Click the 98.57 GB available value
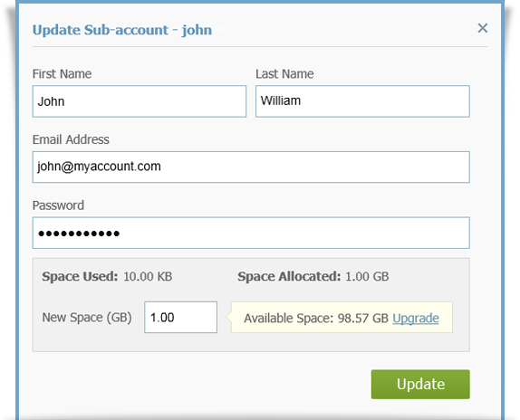This screenshot has width=520, height=420. click(x=363, y=319)
